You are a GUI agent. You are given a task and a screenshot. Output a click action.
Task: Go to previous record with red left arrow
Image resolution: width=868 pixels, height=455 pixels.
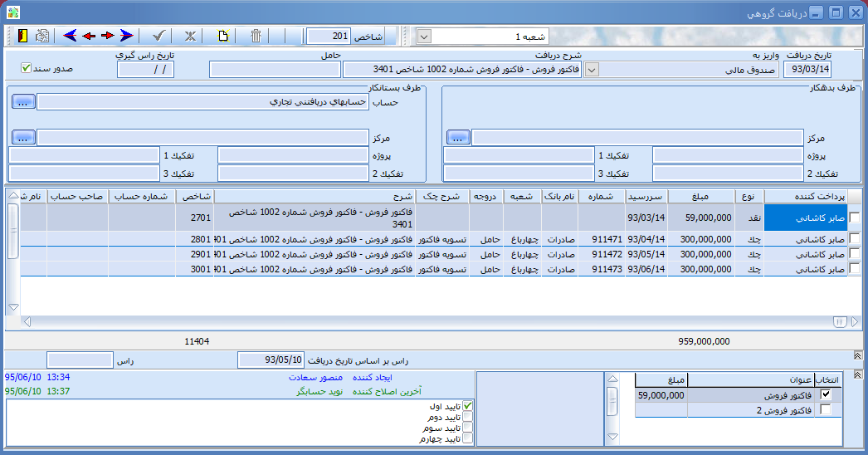pyautogui.click(x=89, y=36)
